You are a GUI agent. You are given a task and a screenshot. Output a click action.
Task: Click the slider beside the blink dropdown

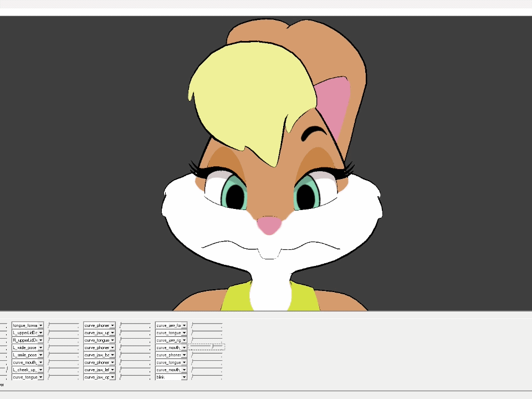tap(207, 377)
